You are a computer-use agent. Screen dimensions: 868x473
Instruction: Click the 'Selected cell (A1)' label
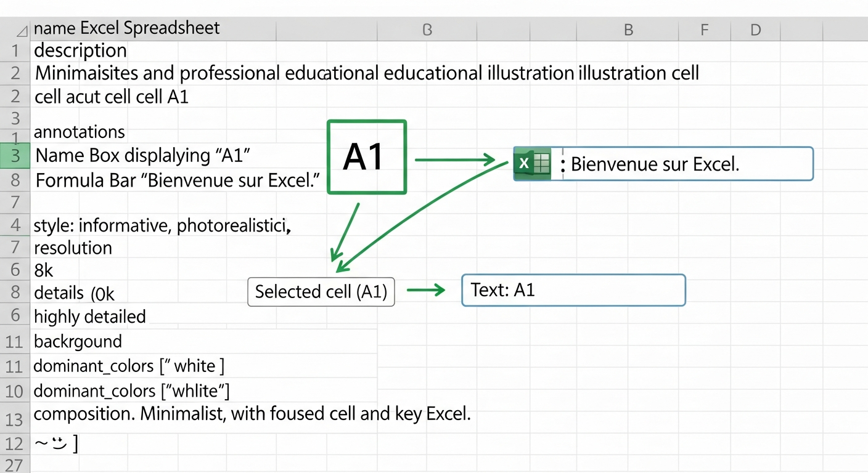pyautogui.click(x=321, y=291)
